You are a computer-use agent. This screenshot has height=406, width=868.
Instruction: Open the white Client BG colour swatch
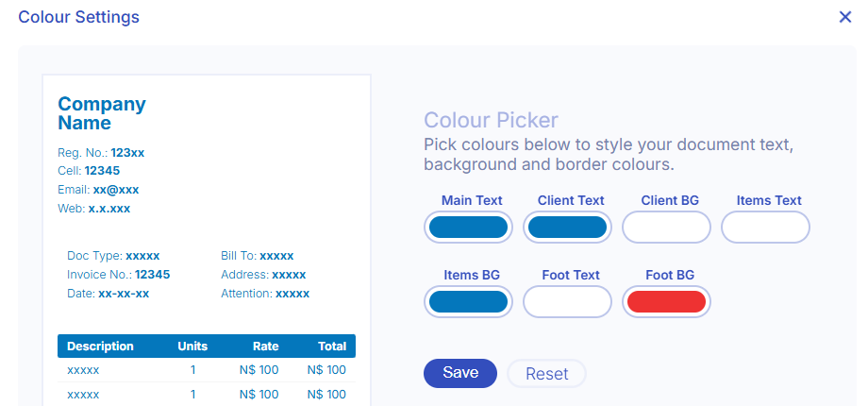click(666, 228)
